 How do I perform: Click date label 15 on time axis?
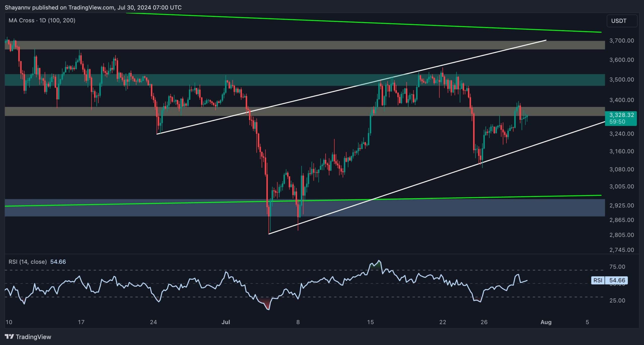[370, 322]
